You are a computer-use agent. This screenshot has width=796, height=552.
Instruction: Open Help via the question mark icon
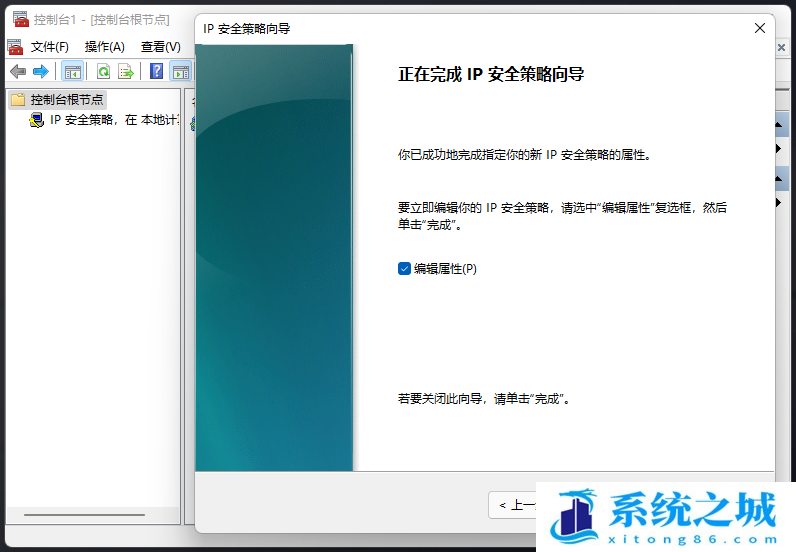156,71
